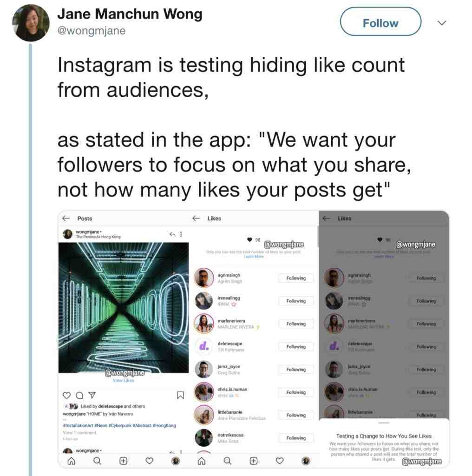
Task: Tap the share paper-plane icon under photo
Action: [x=92, y=395]
